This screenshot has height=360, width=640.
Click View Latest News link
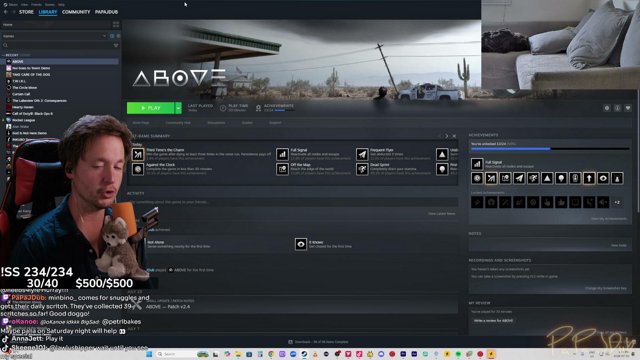(x=441, y=213)
